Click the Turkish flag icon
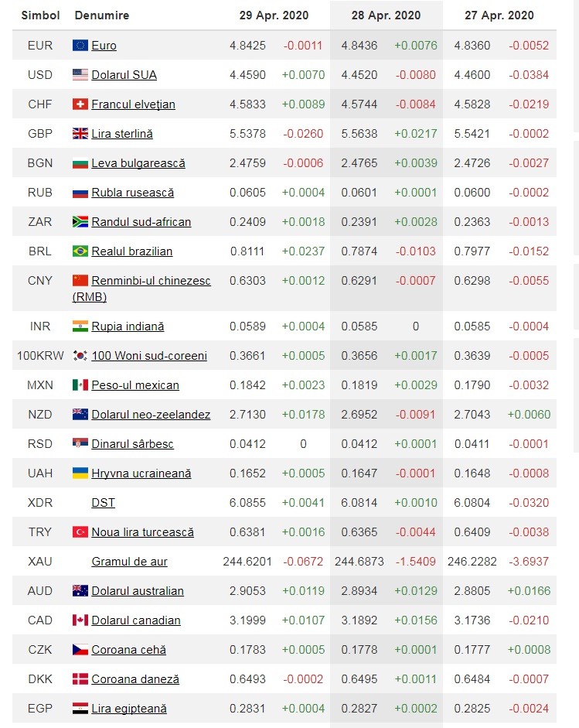The width and height of the screenshot is (579, 728). (80, 532)
